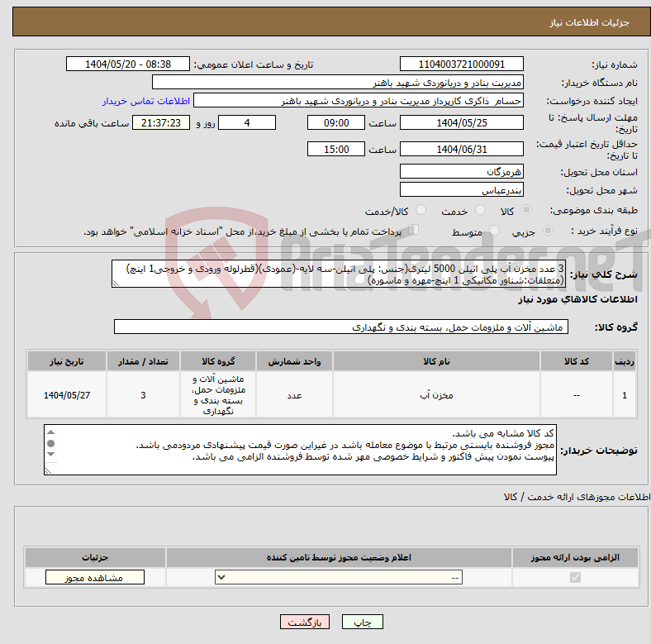651x644 pixels.
Task: Click the توضیحات خریدار text area
Action: [x=300, y=450]
